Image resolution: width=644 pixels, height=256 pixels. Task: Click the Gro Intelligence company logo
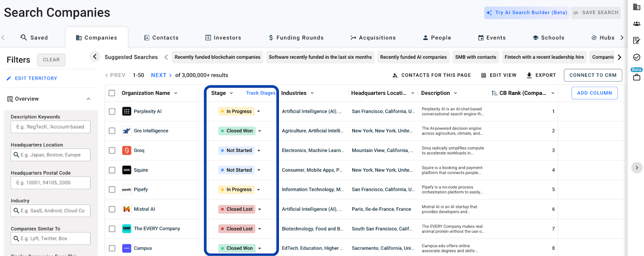point(127,131)
